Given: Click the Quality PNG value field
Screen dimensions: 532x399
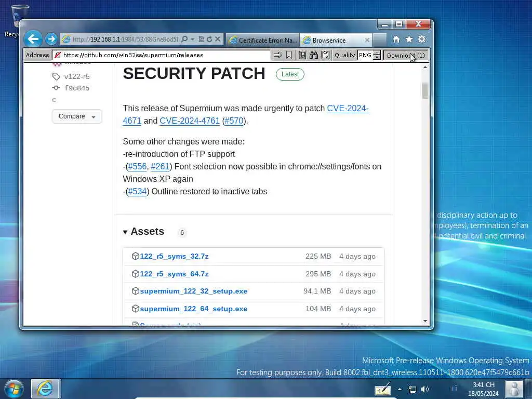Looking at the screenshot, I should coord(365,55).
